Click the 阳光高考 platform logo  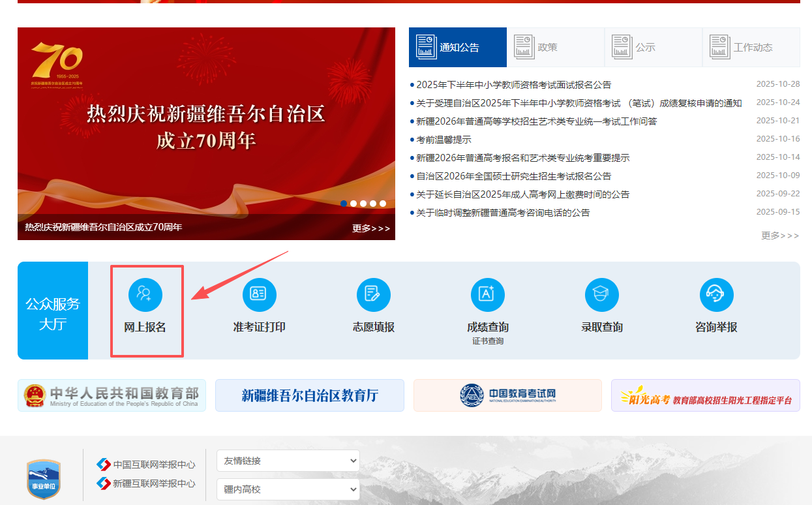point(705,395)
